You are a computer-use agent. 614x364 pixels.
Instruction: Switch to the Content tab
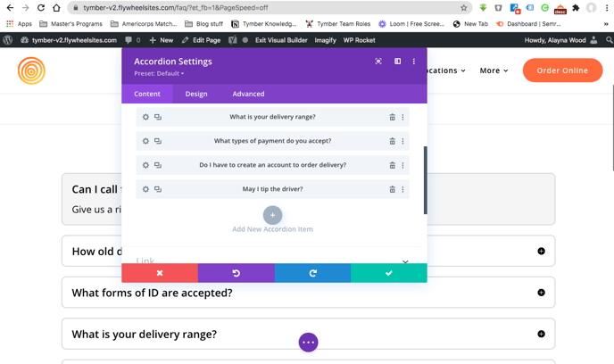[x=147, y=94]
